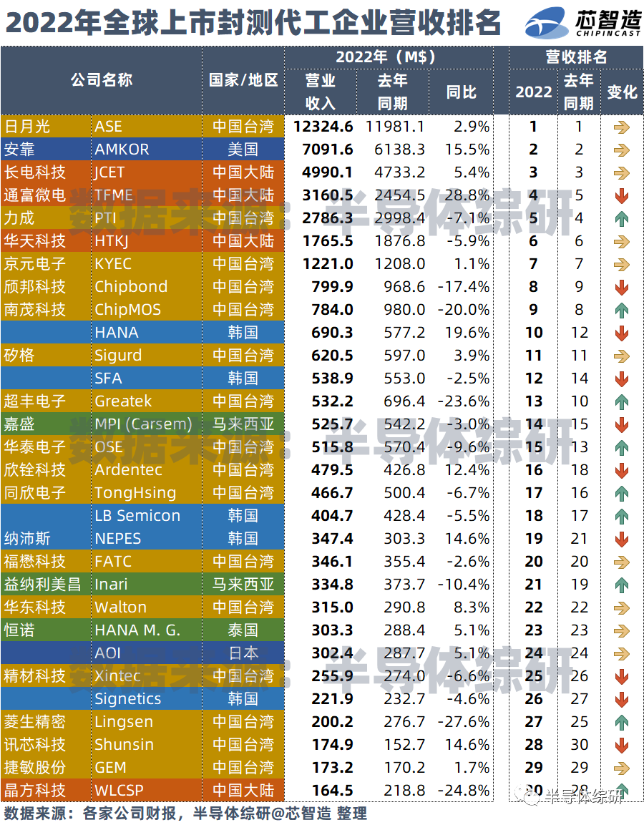Click the unchanged arrow in the AMKOR row
This screenshot has width=644, height=825.
pyautogui.click(x=621, y=150)
